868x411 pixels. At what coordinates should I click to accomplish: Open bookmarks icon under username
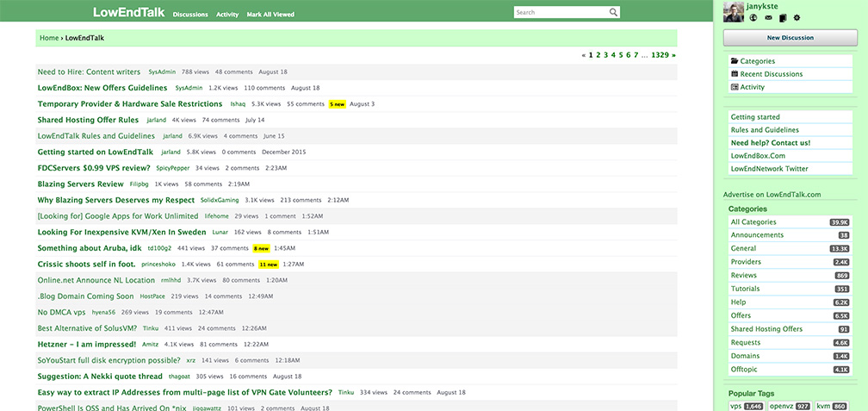point(782,18)
